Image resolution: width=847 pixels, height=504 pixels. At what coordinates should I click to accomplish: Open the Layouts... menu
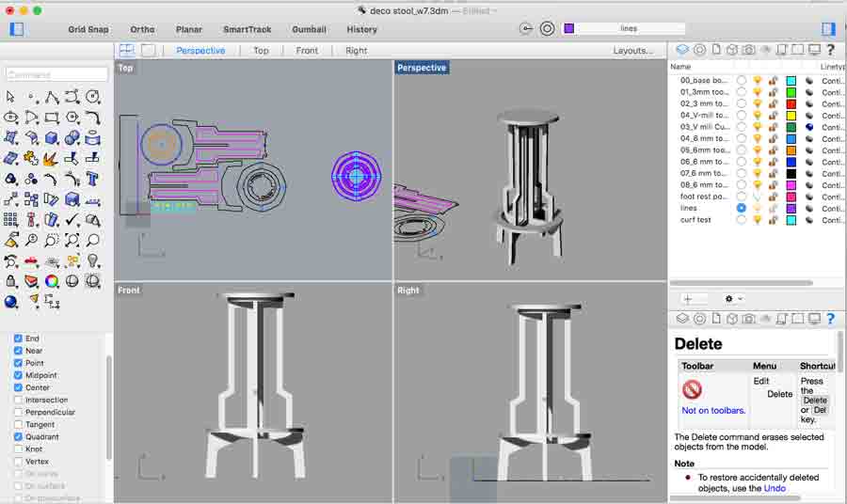click(632, 51)
